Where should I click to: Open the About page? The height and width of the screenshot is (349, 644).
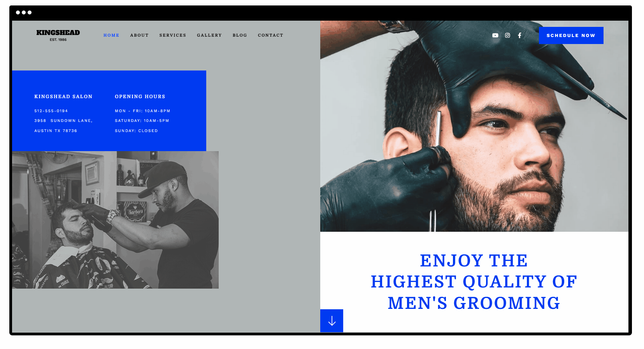139,35
